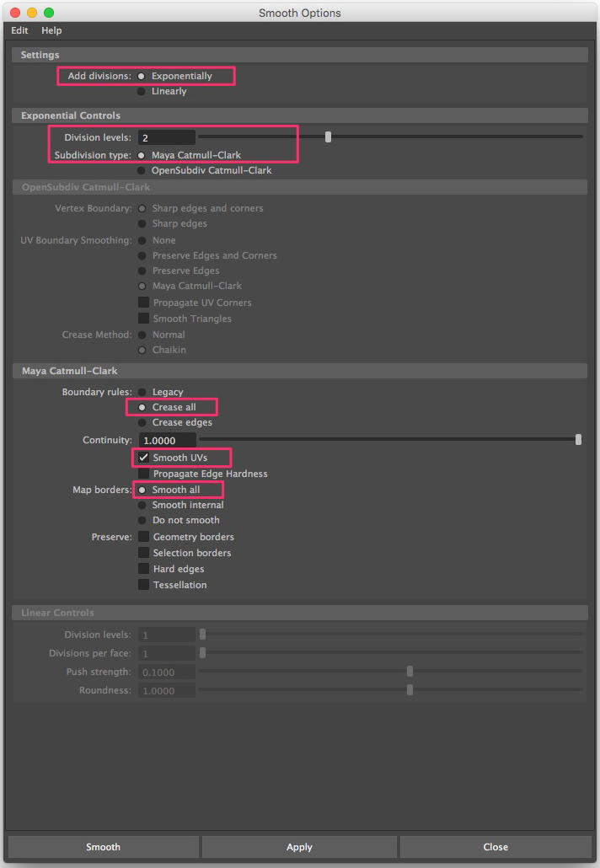
Task: Toggle Smooth Triangles checkbox
Action: (143, 319)
